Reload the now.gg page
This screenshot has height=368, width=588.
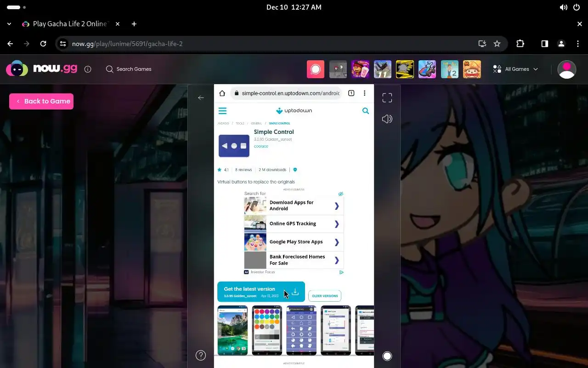43,44
